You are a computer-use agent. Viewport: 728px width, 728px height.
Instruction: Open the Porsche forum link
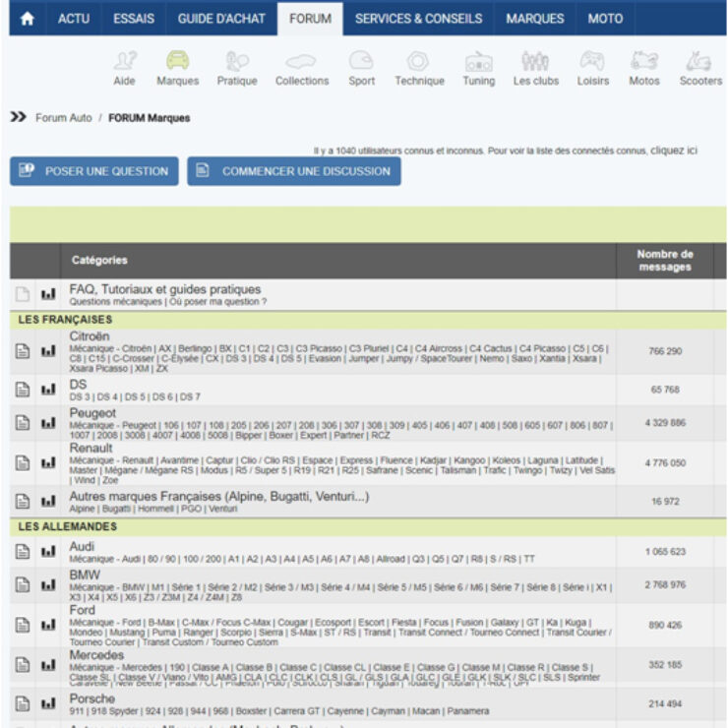click(x=91, y=698)
